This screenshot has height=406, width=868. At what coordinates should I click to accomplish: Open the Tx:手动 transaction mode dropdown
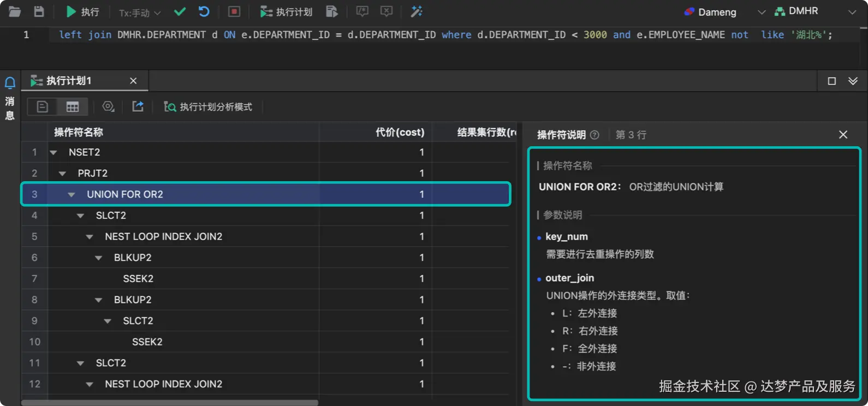point(140,12)
